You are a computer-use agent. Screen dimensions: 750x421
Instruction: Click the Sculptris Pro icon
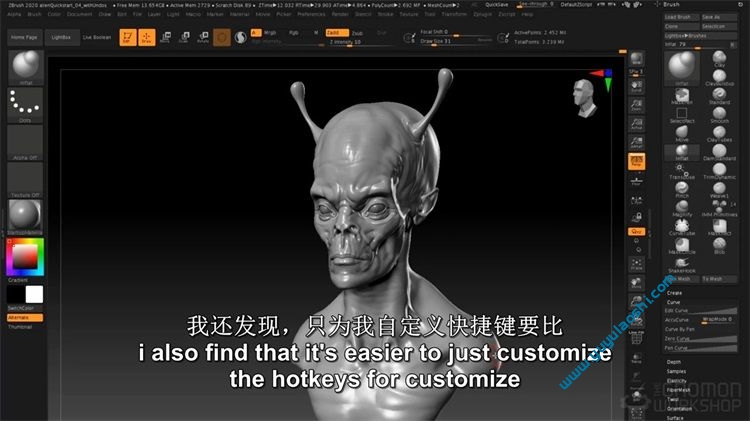pyautogui.click(x=241, y=37)
